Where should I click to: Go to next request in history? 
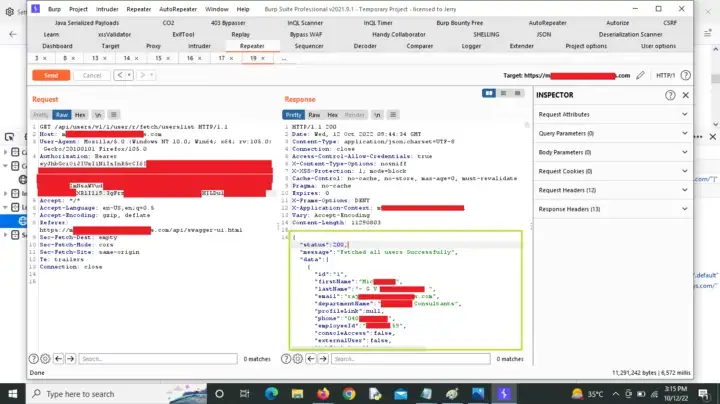point(142,75)
